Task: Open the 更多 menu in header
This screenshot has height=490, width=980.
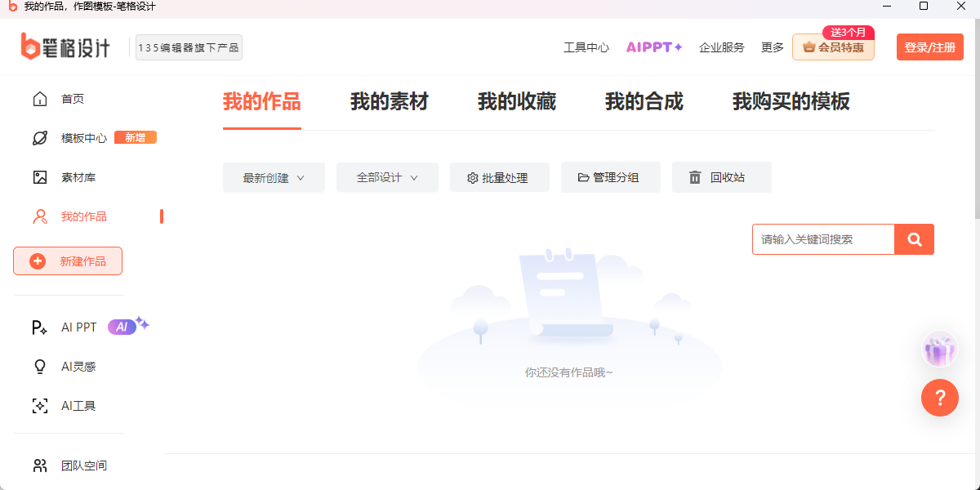Action: tap(772, 47)
